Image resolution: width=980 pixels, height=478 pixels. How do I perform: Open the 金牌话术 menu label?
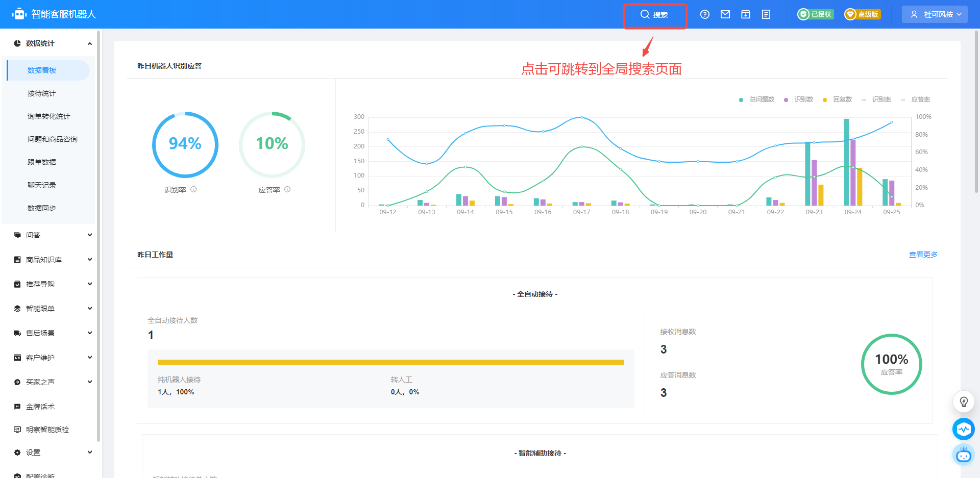[40, 407]
